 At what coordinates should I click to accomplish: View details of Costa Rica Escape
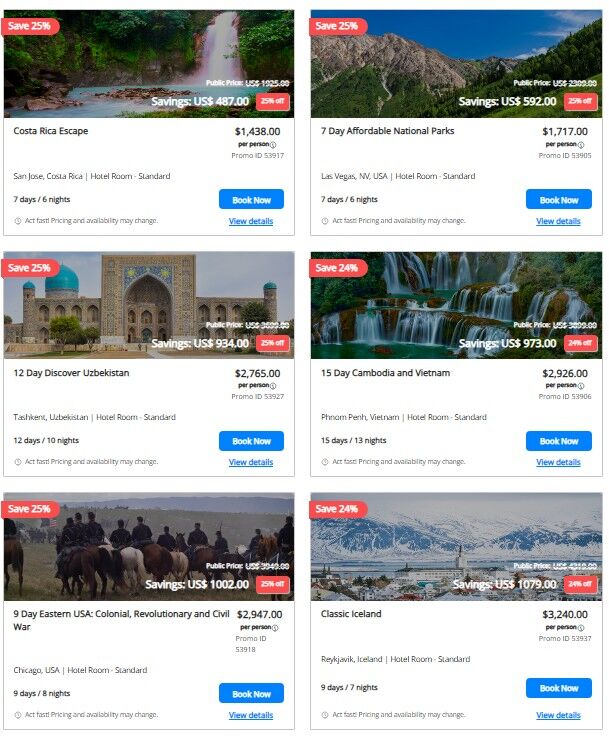tap(251, 221)
